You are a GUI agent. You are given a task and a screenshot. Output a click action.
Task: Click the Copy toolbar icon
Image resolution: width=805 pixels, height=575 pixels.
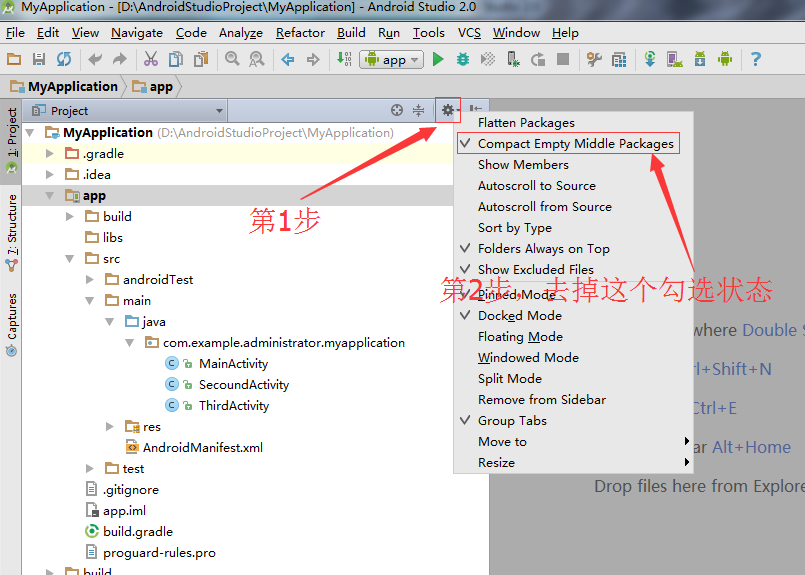176,60
